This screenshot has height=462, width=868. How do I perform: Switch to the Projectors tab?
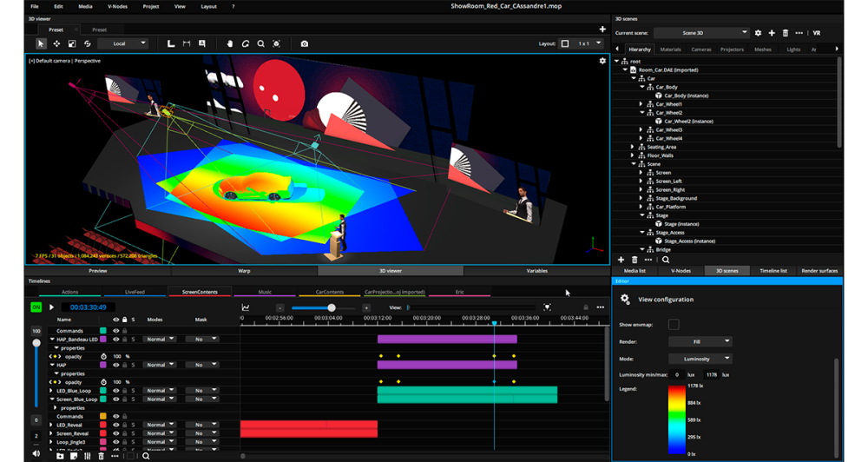tap(732, 49)
